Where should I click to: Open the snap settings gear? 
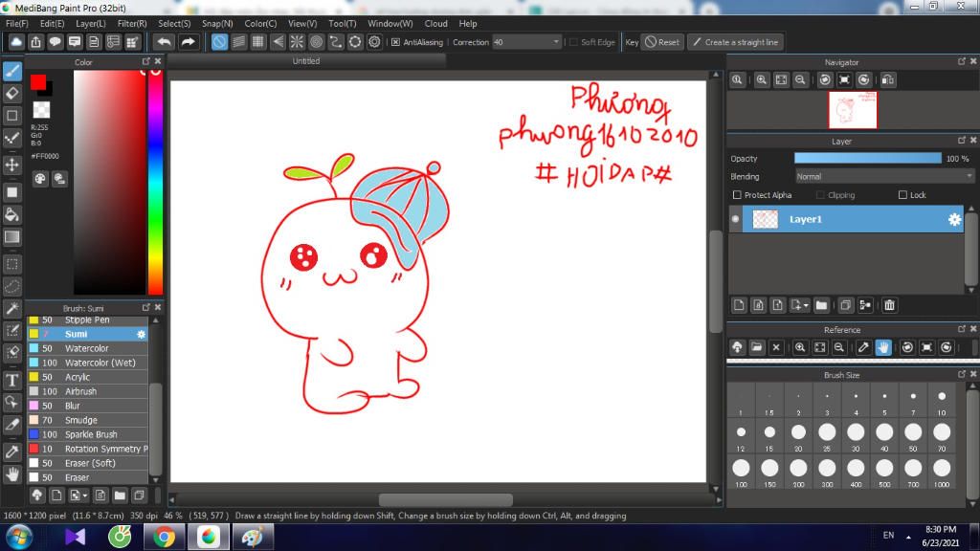click(374, 42)
